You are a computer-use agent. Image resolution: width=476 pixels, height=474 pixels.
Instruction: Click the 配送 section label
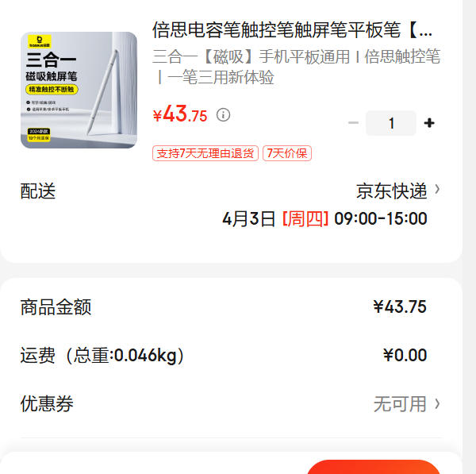(38, 191)
